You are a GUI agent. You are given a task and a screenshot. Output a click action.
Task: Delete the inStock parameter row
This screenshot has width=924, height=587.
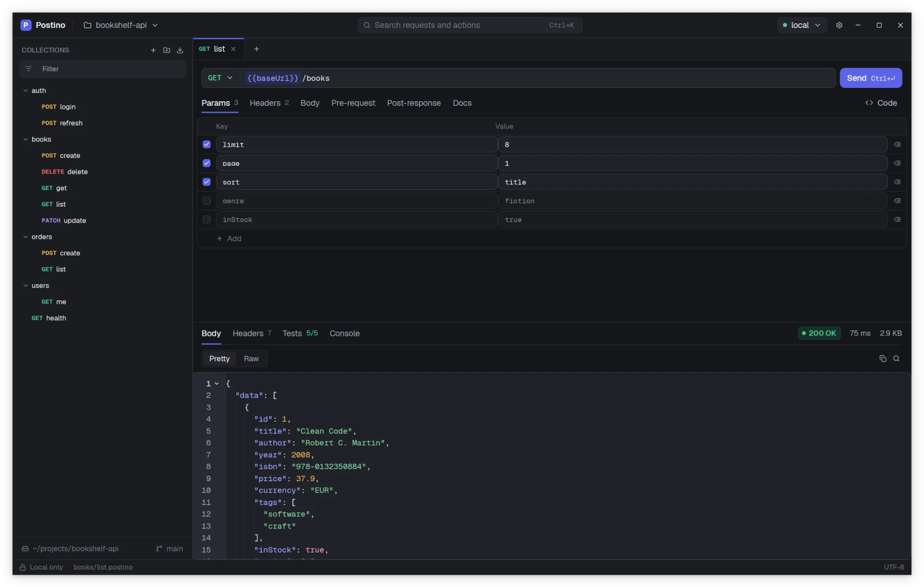[x=897, y=219]
